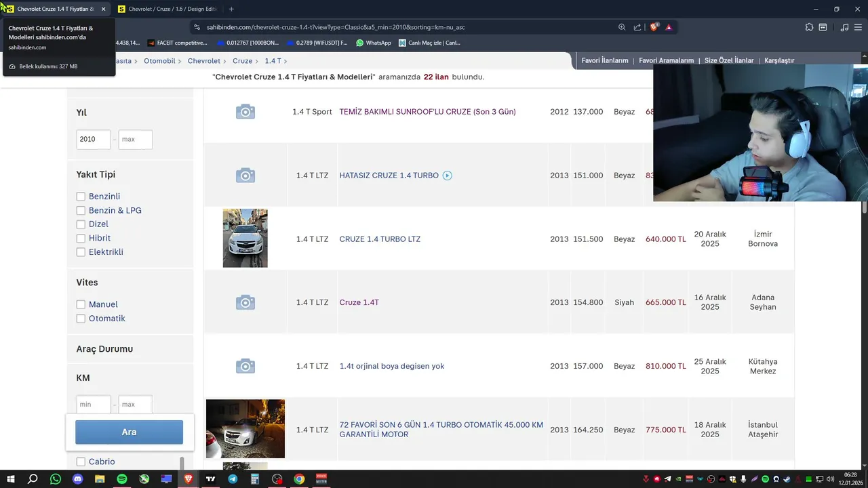Image resolution: width=868 pixels, height=488 pixels.
Task: Open Google Chrome from the taskbar
Action: [x=299, y=479]
